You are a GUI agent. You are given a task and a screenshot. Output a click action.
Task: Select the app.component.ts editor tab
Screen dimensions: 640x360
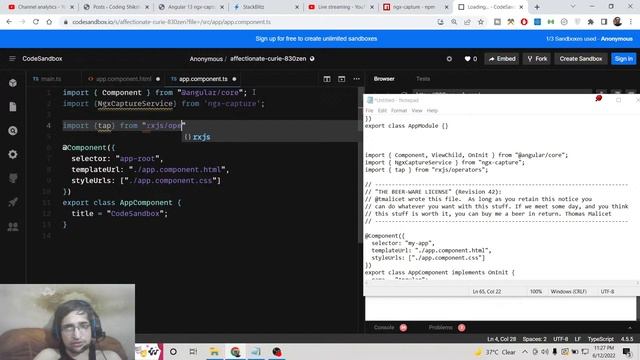coord(203,79)
